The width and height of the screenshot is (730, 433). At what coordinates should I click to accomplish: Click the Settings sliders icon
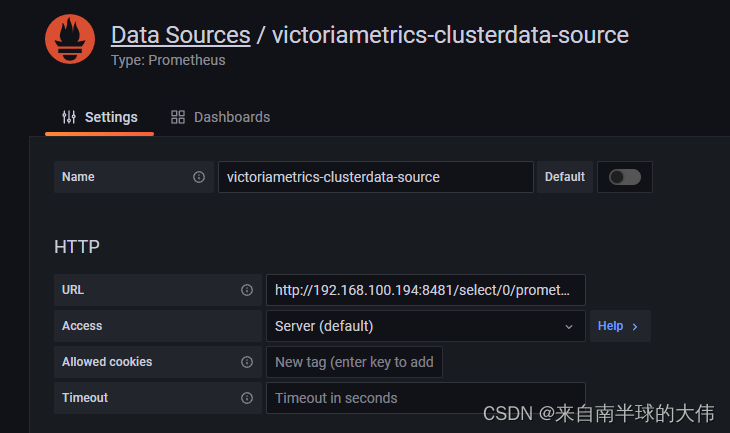pos(69,117)
